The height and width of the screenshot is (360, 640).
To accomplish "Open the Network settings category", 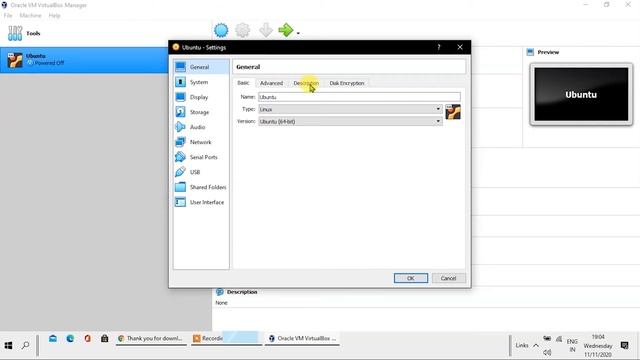I will (x=201, y=142).
